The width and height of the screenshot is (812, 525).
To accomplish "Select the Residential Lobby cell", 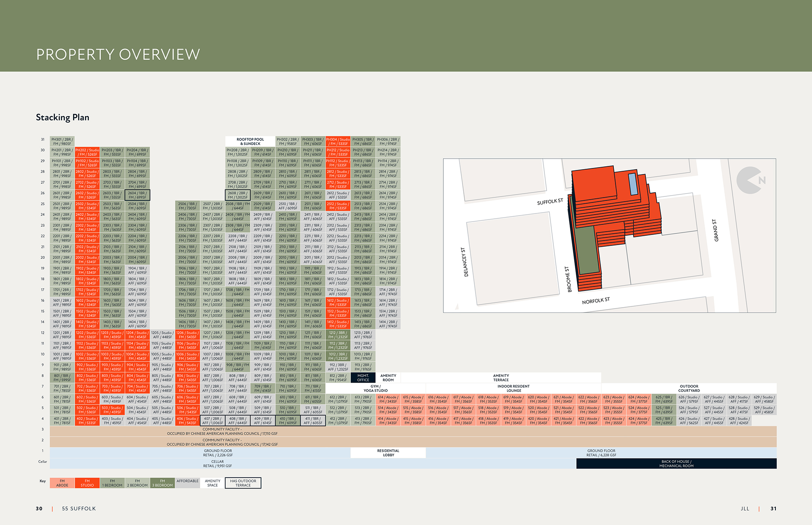I will point(388,453).
